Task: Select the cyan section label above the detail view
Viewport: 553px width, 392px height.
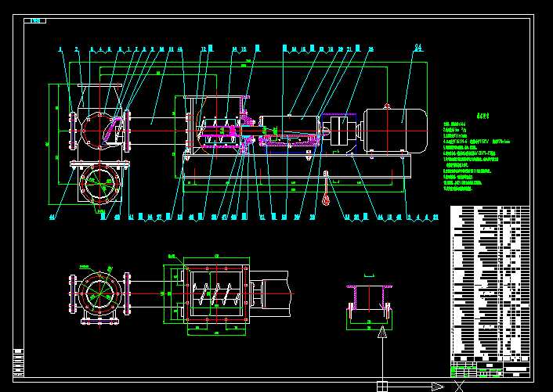Action: (x=369, y=275)
